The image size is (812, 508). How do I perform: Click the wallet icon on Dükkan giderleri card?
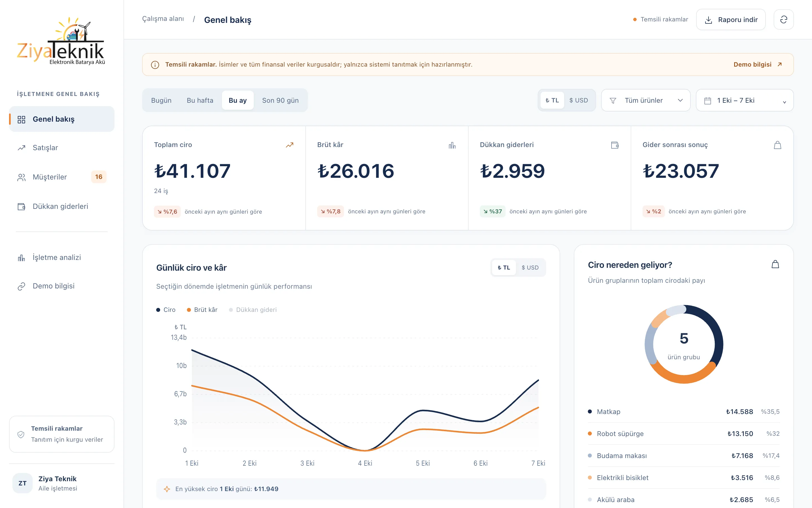pos(615,145)
